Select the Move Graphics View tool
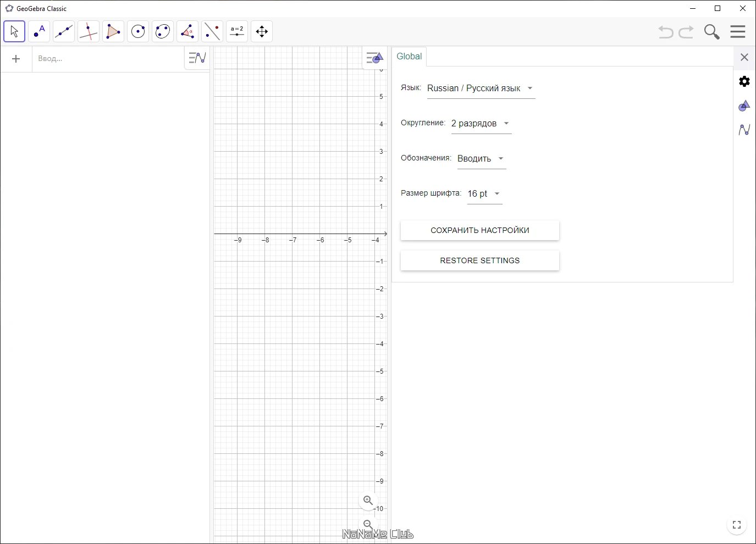Image resolution: width=756 pixels, height=544 pixels. click(262, 31)
